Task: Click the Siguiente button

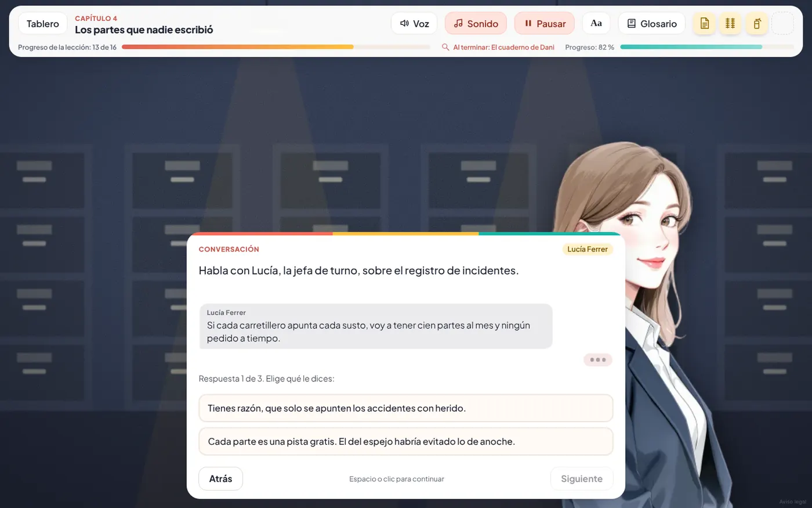Action: click(582, 478)
